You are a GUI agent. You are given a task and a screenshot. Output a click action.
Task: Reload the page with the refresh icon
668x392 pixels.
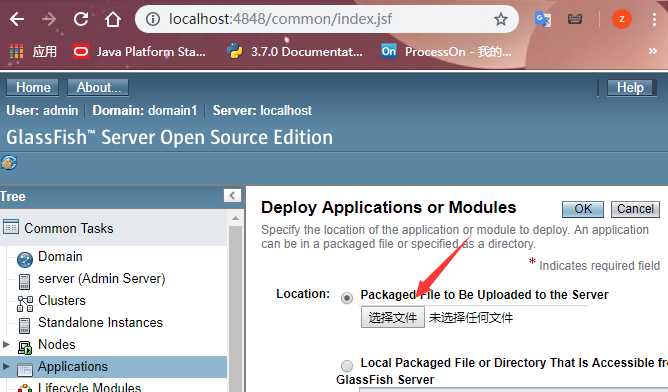pyautogui.click(x=81, y=19)
